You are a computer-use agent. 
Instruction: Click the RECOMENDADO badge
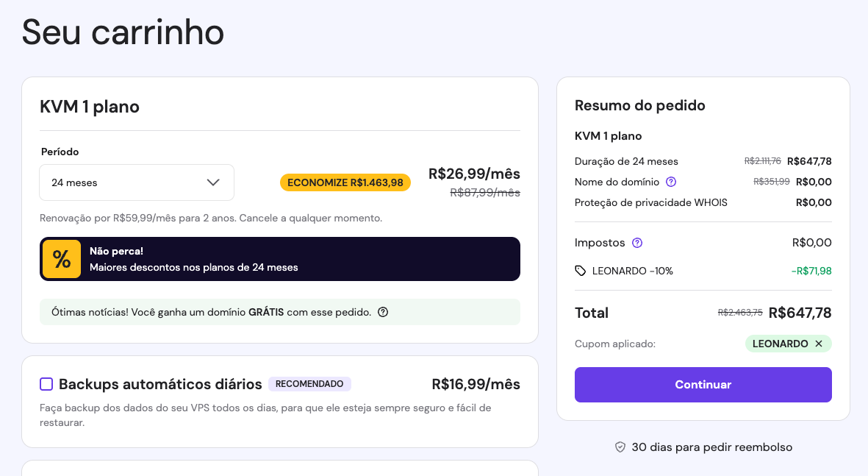click(309, 384)
